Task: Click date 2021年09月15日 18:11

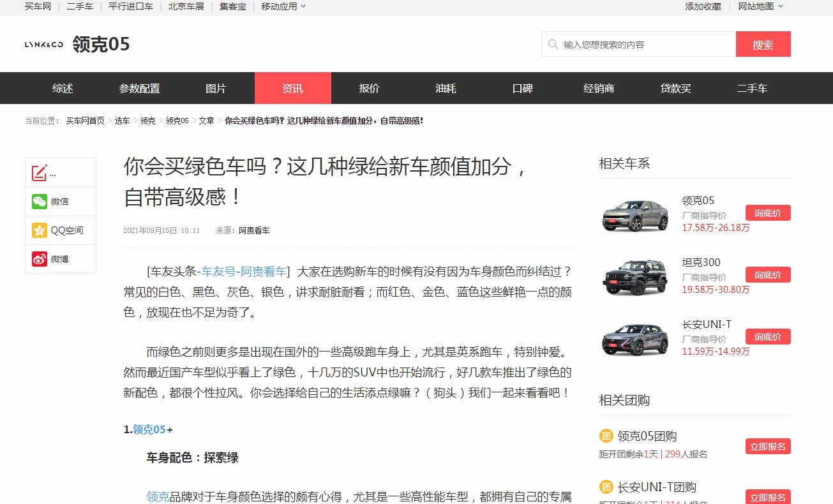Action: click(x=161, y=231)
